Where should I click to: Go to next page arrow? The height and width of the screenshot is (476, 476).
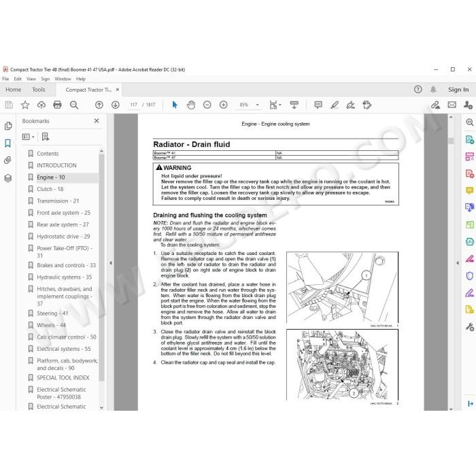(116, 105)
